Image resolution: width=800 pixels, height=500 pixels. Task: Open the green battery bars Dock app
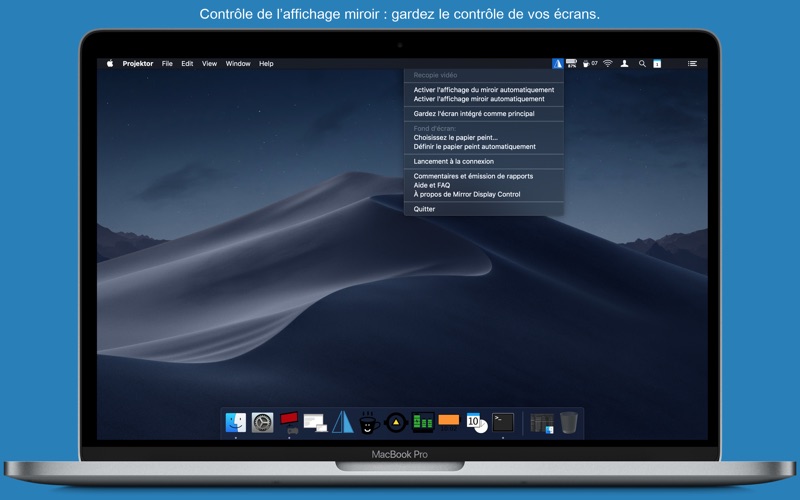pyautogui.click(x=423, y=422)
